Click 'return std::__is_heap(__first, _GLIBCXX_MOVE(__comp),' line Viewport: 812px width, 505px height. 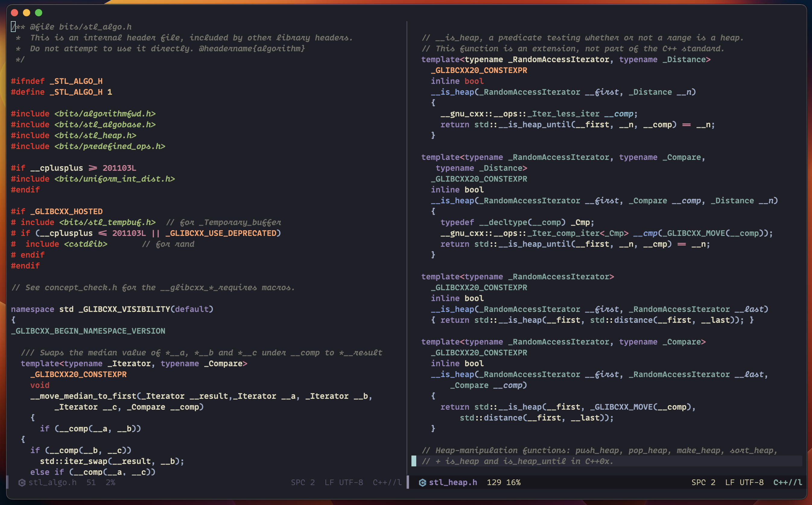point(568,407)
